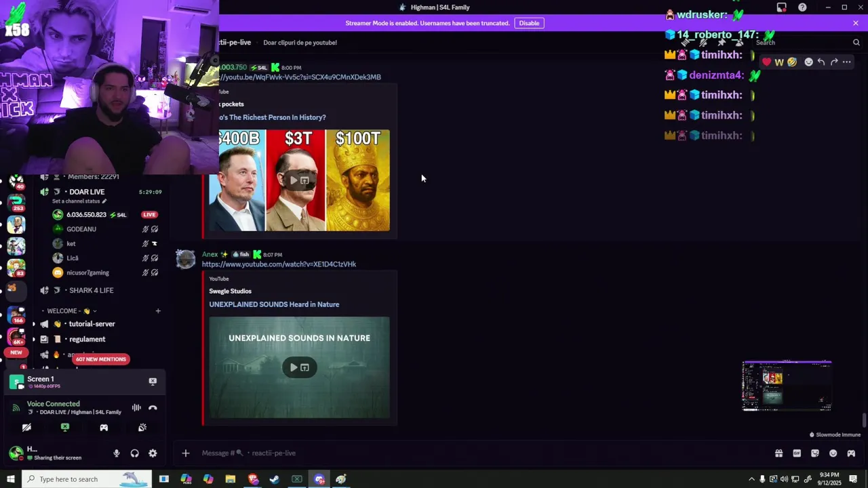Viewport: 868px width, 488px height.
Task: Add heart reaction to the message
Action: coord(766,62)
